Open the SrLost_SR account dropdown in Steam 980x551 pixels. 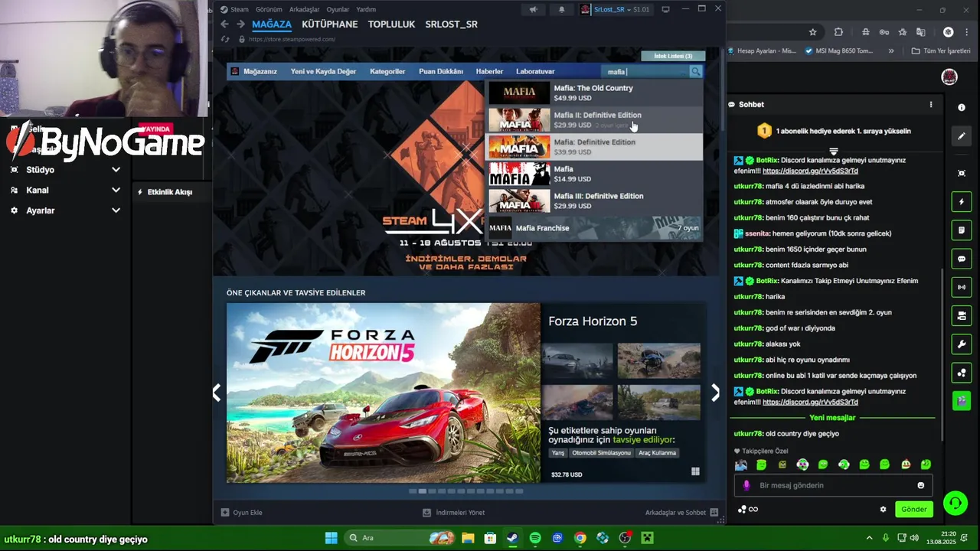point(615,9)
